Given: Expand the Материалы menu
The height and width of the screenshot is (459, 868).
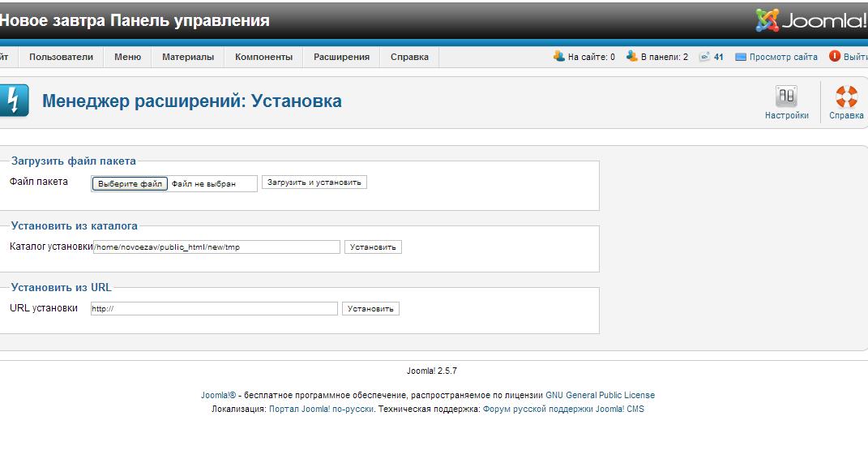Looking at the screenshot, I should [188, 57].
